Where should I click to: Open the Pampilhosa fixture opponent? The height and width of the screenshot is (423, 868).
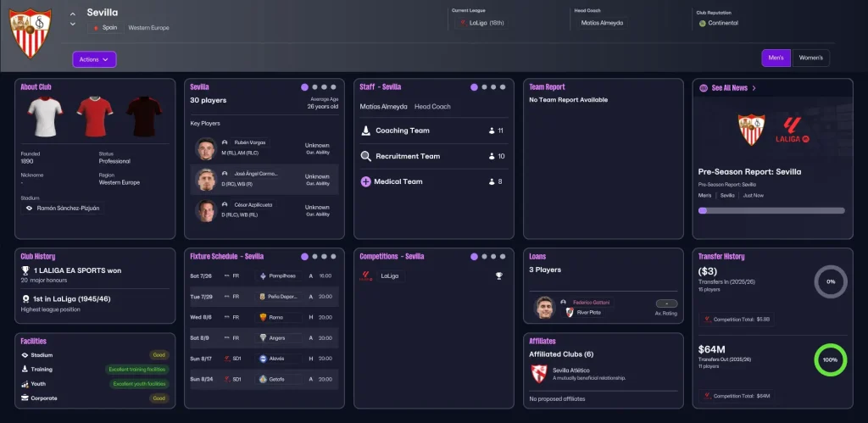(279, 276)
